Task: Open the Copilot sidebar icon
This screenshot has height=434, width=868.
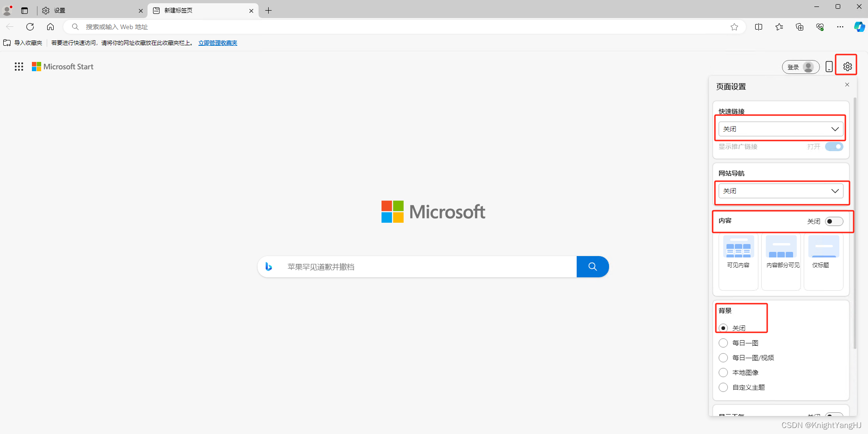Action: coord(859,27)
